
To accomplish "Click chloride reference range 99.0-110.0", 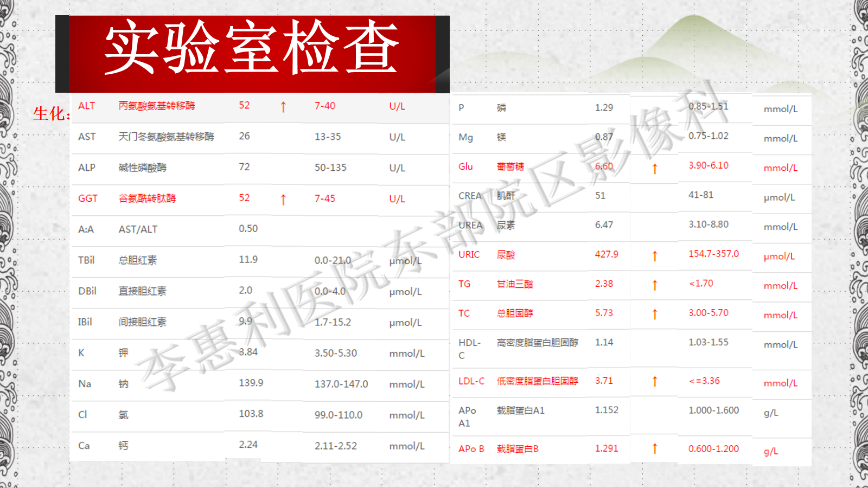I will [x=339, y=415].
